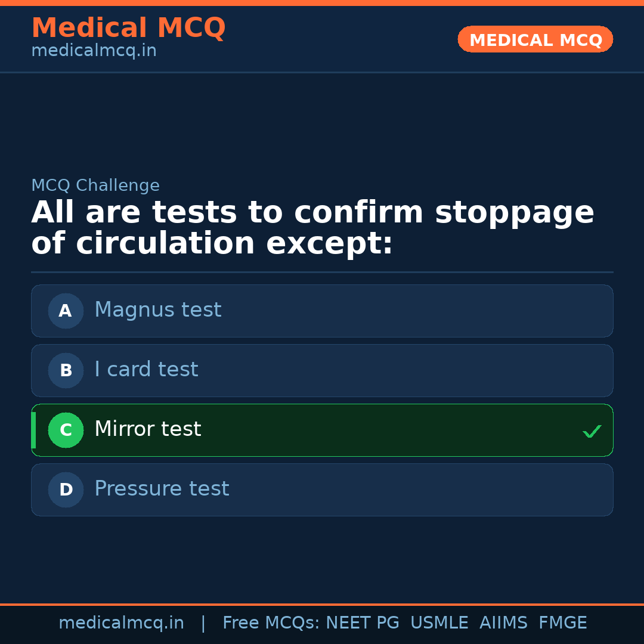Select the Pressure test answer option

[322, 490]
